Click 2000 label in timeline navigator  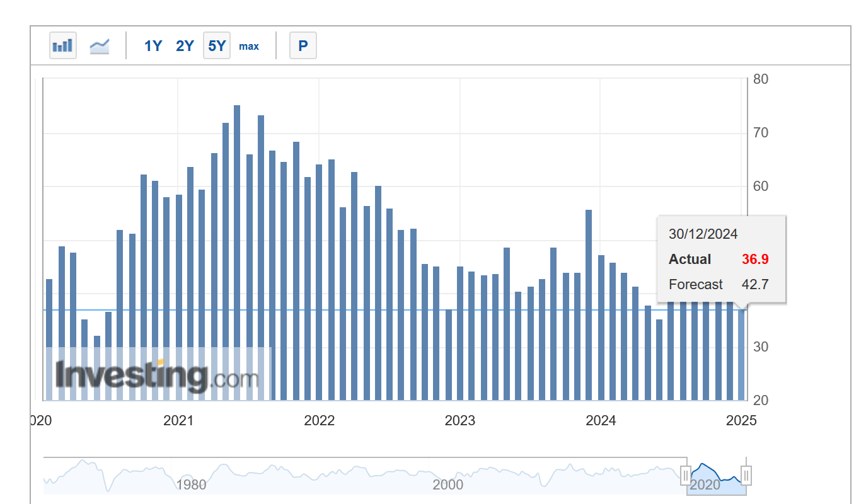click(448, 484)
